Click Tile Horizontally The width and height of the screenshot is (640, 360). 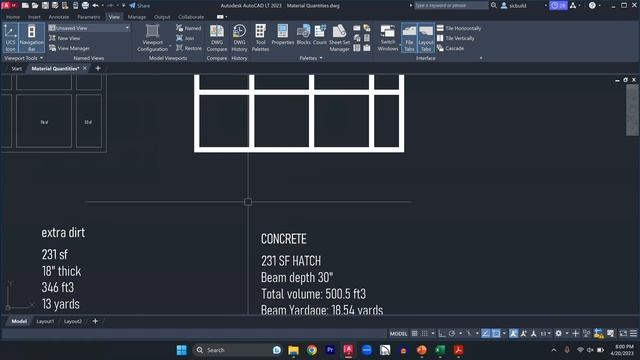pos(459,28)
